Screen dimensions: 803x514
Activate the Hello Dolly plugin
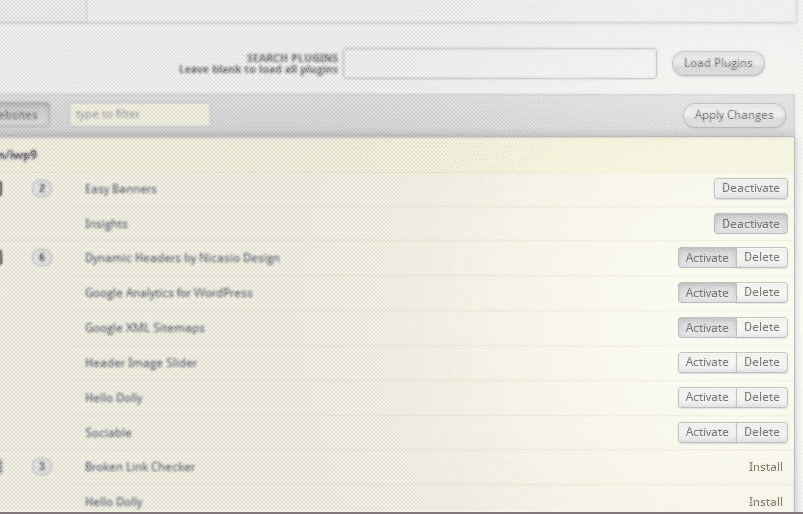(707, 397)
